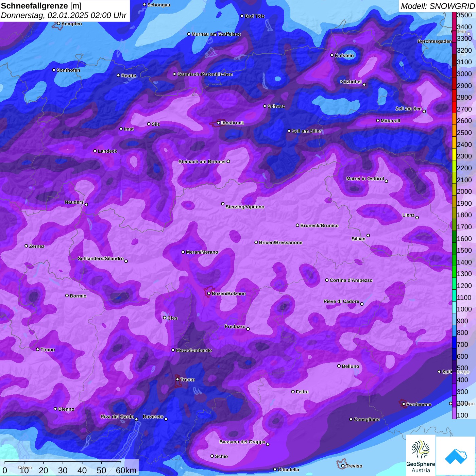Select the 'Brixen/Bressanone' place label
Viewport: 476px width, 476px height.
[280, 242]
